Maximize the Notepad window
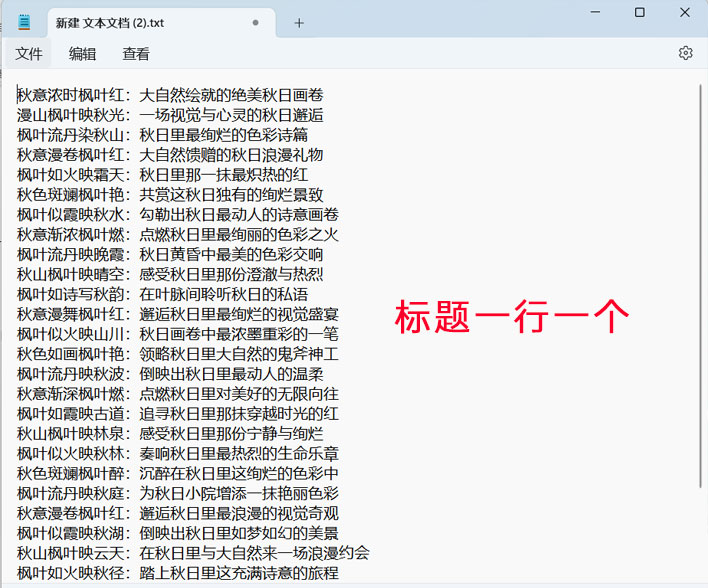708x588 pixels. click(x=640, y=13)
